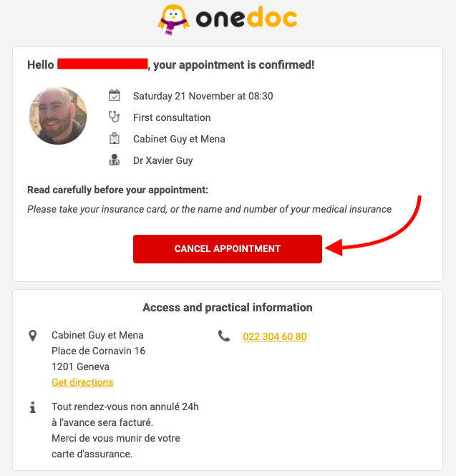This screenshot has height=476, width=456.
Task: Click the Dr Xavier Guy name text
Action: pyautogui.click(x=163, y=160)
